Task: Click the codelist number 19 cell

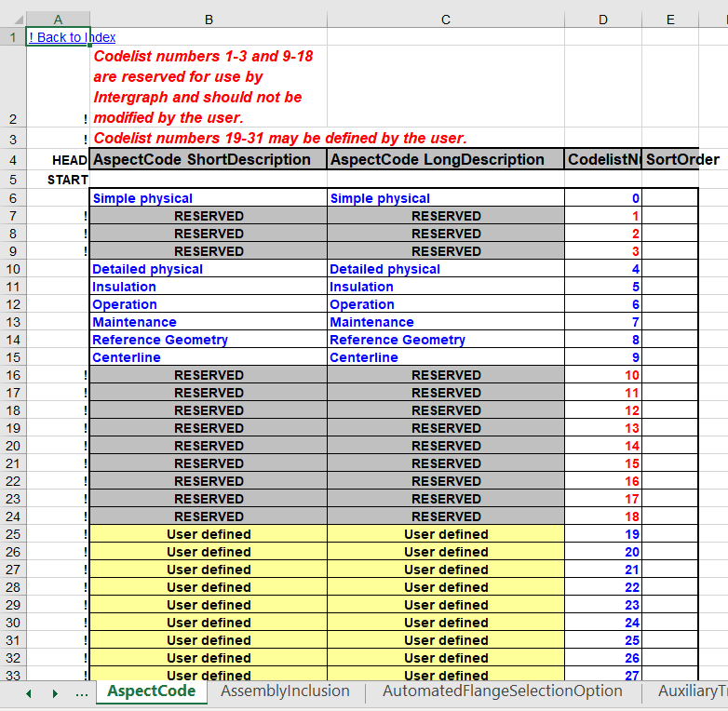Action: coord(603,534)
